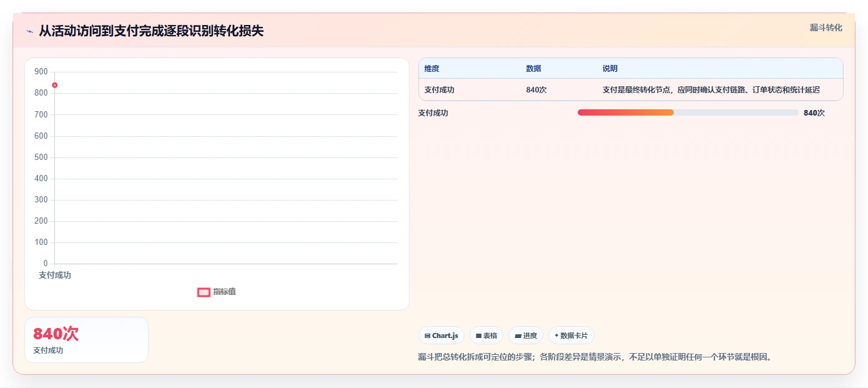The height and width of the screenshot is (388, 868).
Task: Click the 500 y-axis label
Action: pos(41,157)
